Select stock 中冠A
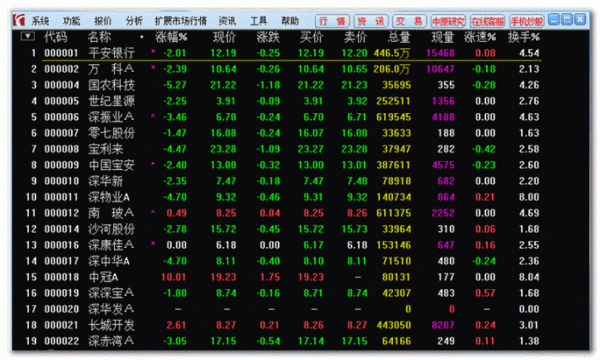This screenshot has height=360, width=600. pyautogui.click(x=103, y=277)
